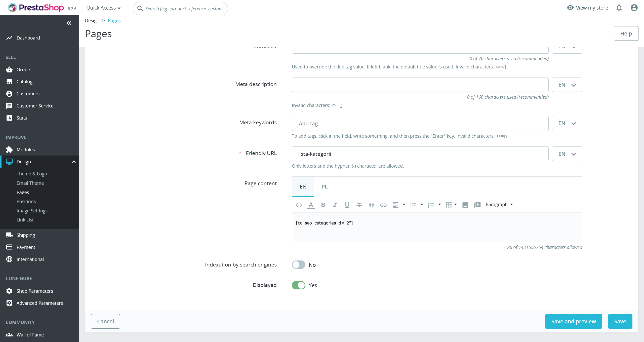The image size is (644, 342).
Task: Click Pages breadcrumb link
Action: coord(114,20)
